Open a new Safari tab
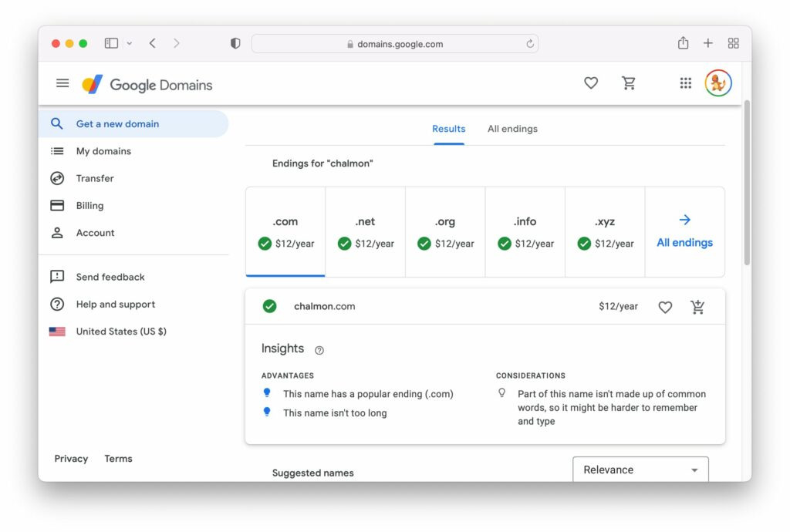Viewport: 790px width, 532px height. click(708, 43)
